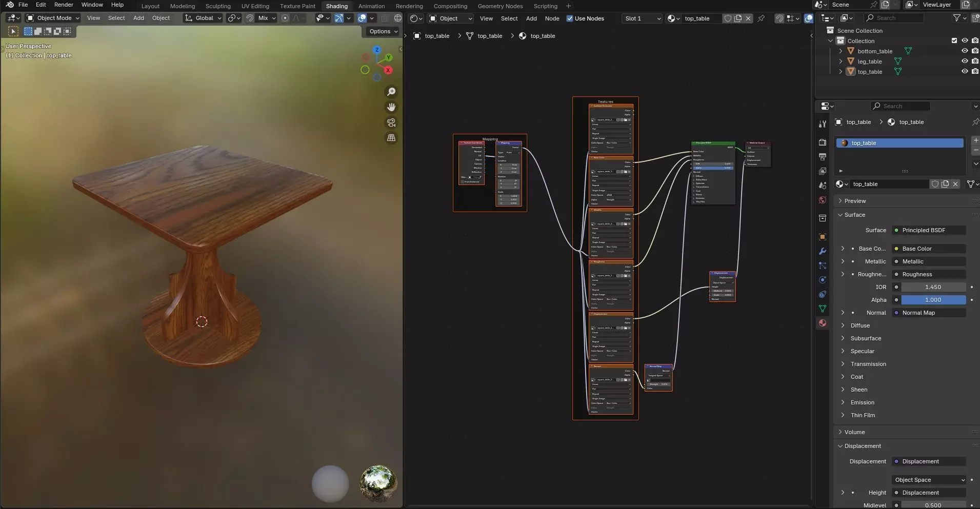Pin the node editor material
The height and width of the screenshot is (509, 980).
761,18
